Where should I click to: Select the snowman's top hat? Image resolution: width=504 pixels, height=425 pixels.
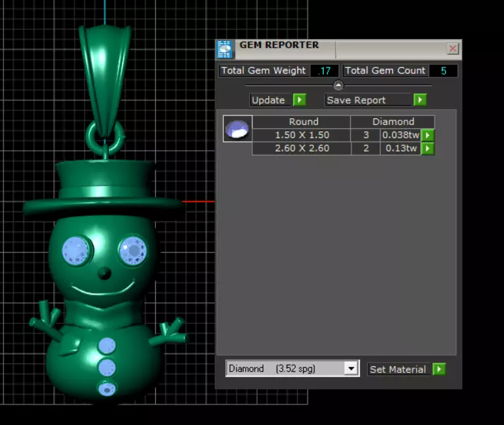pos(103,188)
